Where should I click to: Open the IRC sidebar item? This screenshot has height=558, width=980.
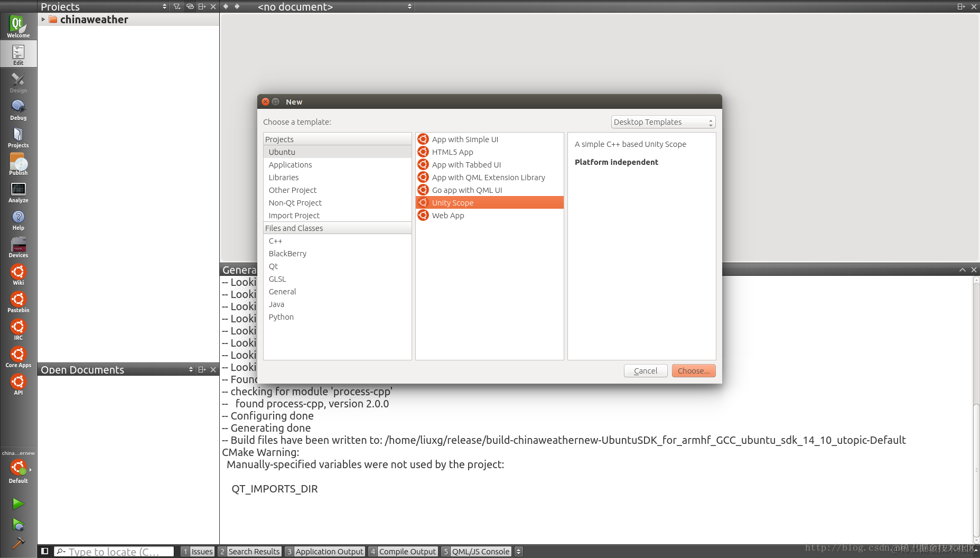[18, 329]
